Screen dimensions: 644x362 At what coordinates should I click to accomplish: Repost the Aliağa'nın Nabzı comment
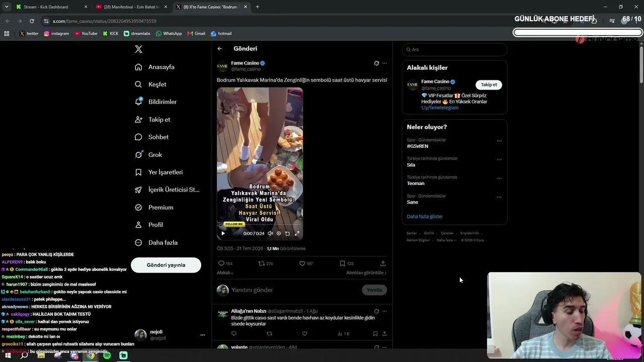click(x=269, y=334)
